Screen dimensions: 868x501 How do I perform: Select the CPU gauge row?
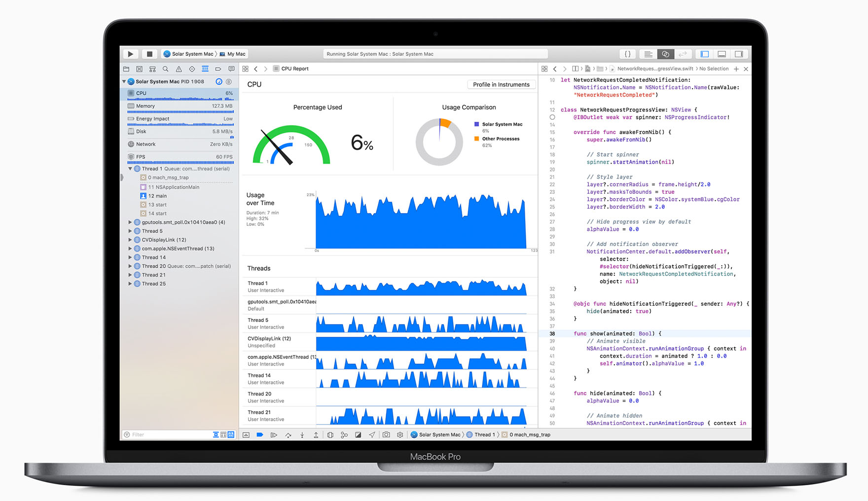180,94
